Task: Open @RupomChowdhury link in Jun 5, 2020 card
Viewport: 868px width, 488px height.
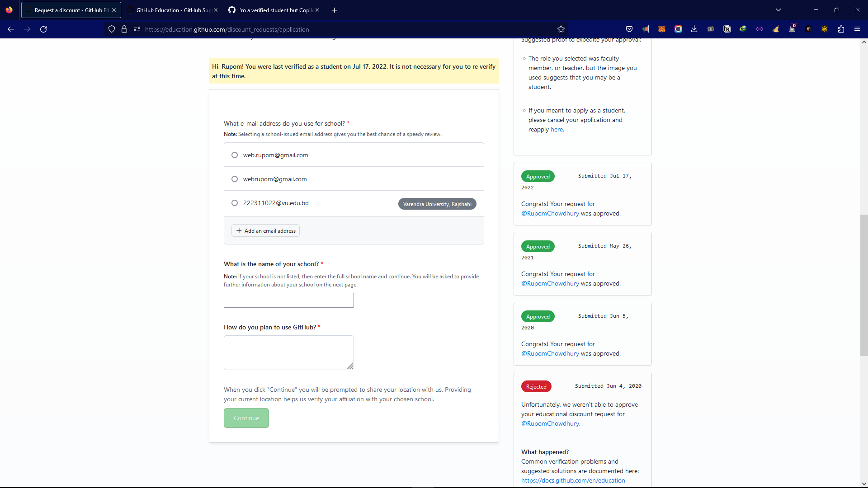Action: 550,354
